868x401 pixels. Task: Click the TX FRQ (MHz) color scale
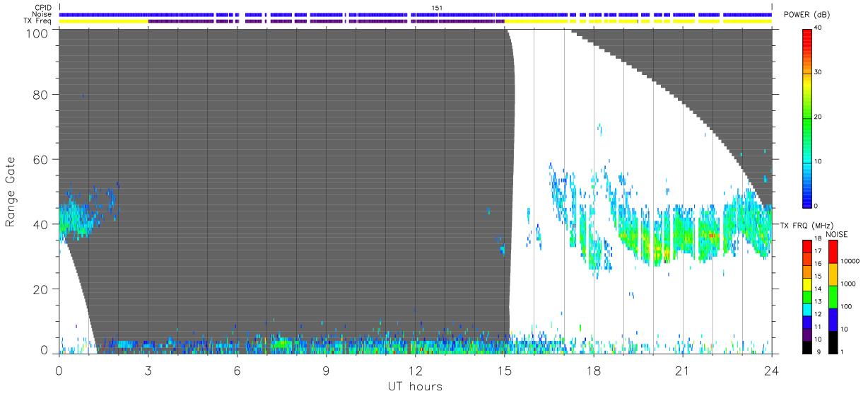(807, 297)
